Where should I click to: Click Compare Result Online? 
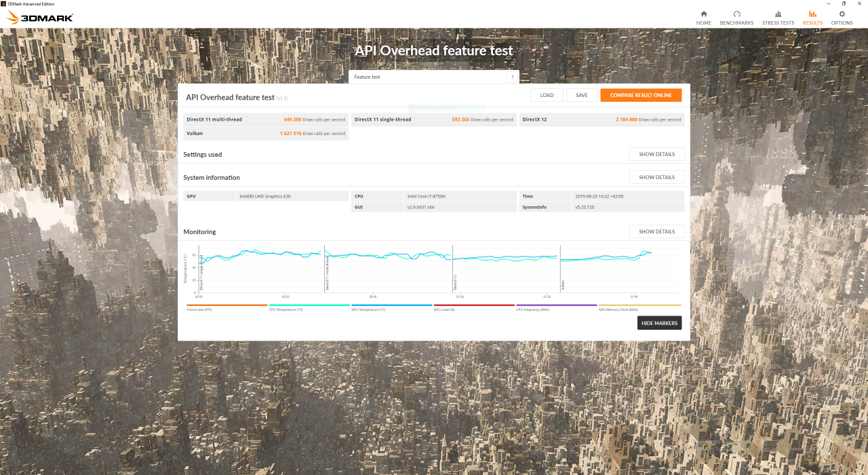[641, 95]
